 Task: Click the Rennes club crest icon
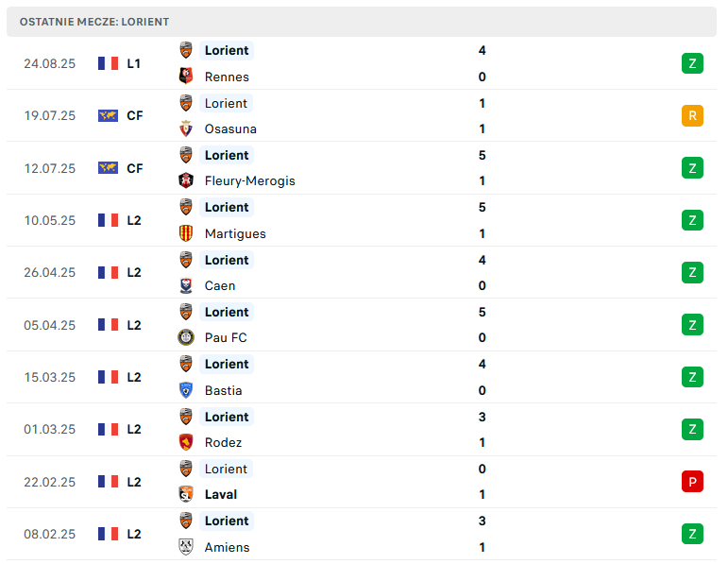(x=186, y=76)
